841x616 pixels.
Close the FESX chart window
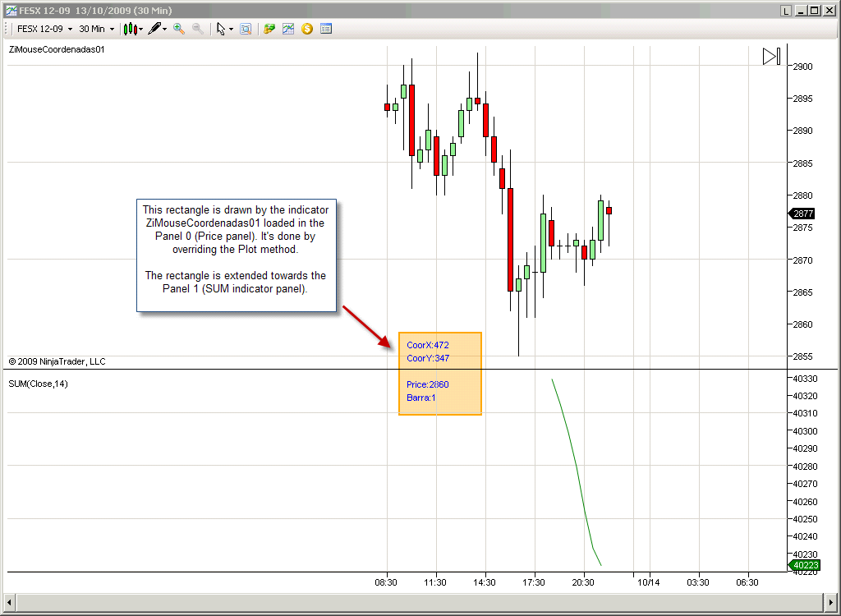828,11
